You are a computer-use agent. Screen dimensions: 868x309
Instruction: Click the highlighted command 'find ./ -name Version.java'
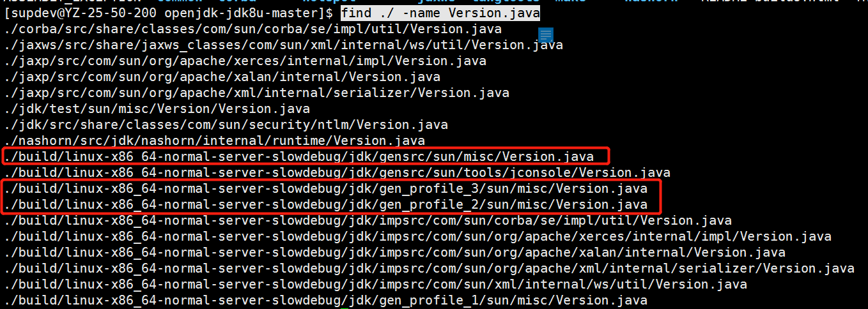point(440,13)
